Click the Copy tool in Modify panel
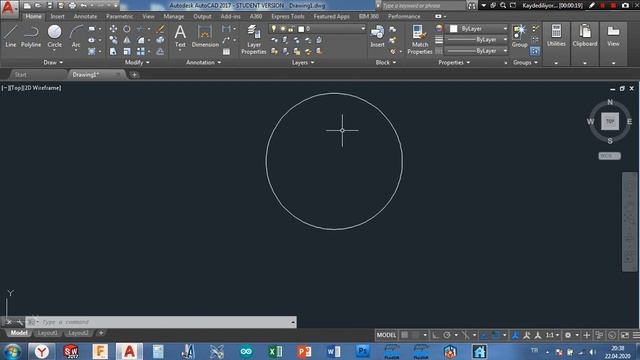 pos(113,40)
